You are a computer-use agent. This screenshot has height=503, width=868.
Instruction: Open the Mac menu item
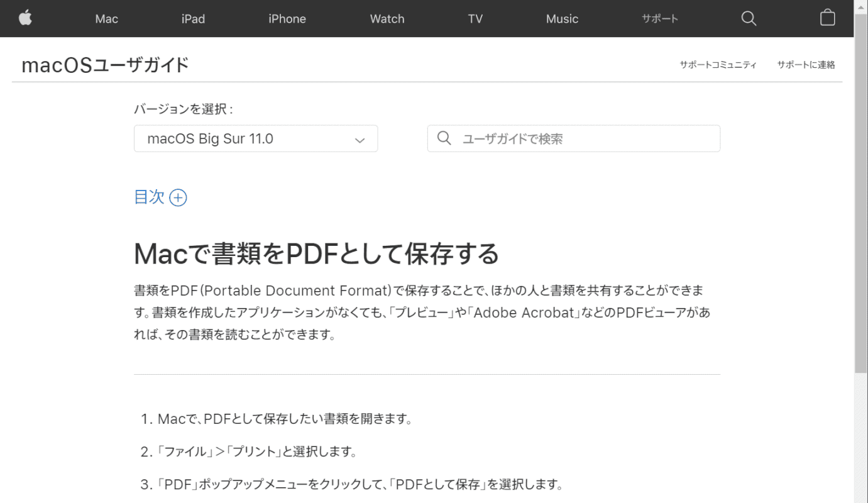tap(107, 19)
